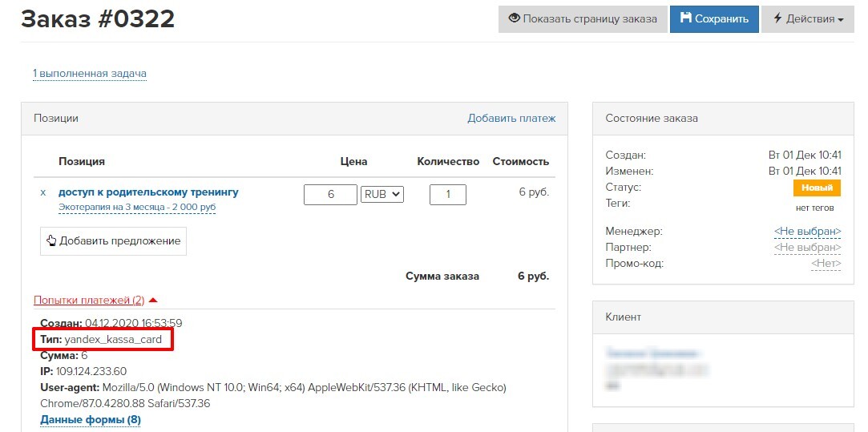Screen dimensions: 868x432
Task: Click the "Сумма заказа" total label
Action: (442, 276)
